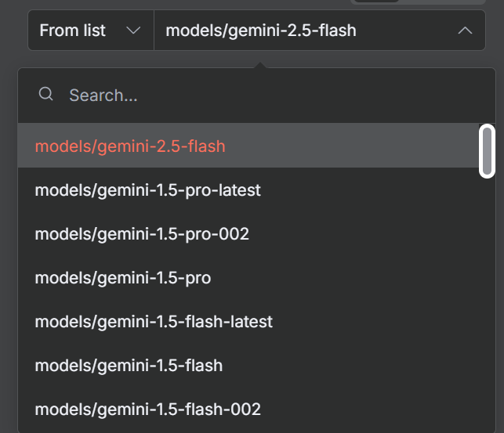
Task: Select the models/gemini-1.5-pro entry
Action: pos(123,278)
